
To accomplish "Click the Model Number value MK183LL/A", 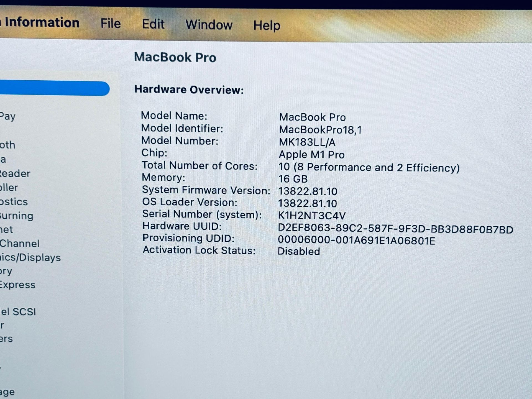I will pos(307,142).
